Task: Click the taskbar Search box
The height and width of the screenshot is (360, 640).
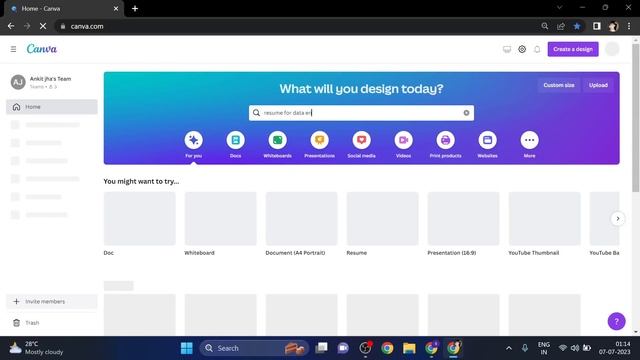Action: 254,348
